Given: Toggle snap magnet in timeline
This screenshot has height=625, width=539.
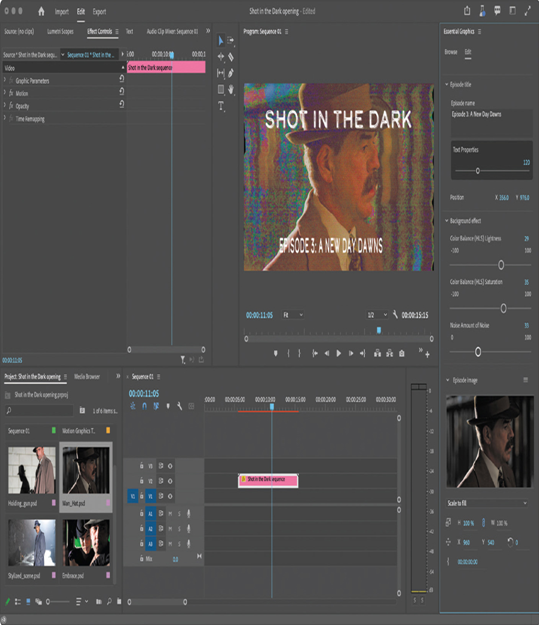Looking at the screenshot, I should 144,406.
